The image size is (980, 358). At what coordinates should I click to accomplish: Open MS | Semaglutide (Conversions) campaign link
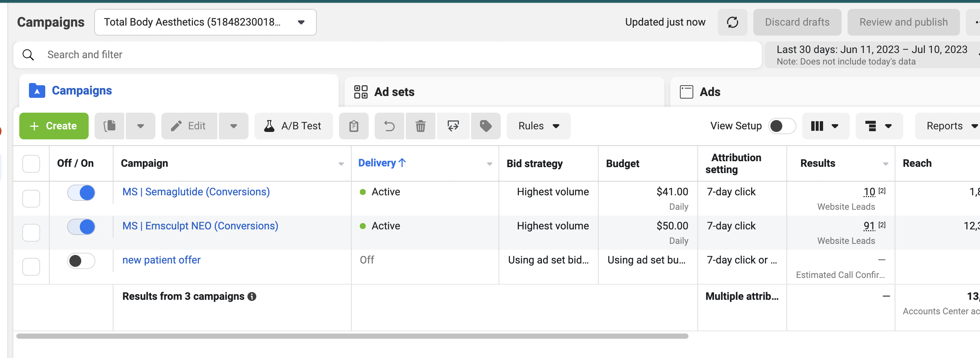(x=196, y=192)
